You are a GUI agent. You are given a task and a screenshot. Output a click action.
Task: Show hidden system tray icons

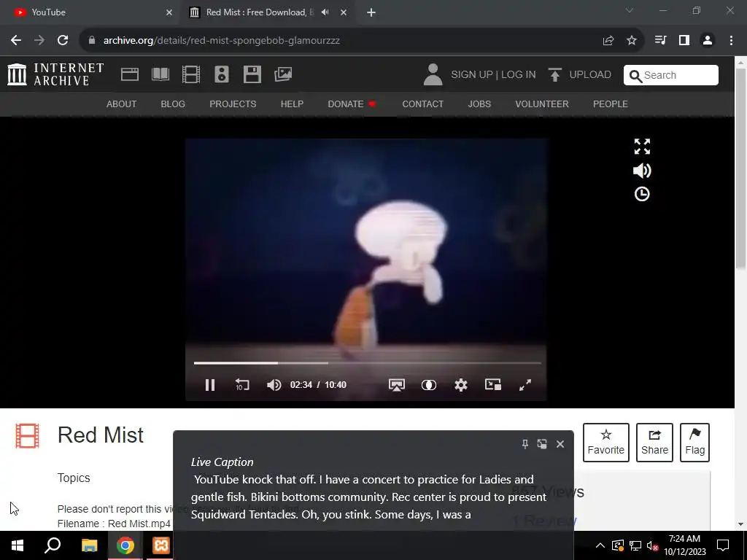[x=600, y=545]
